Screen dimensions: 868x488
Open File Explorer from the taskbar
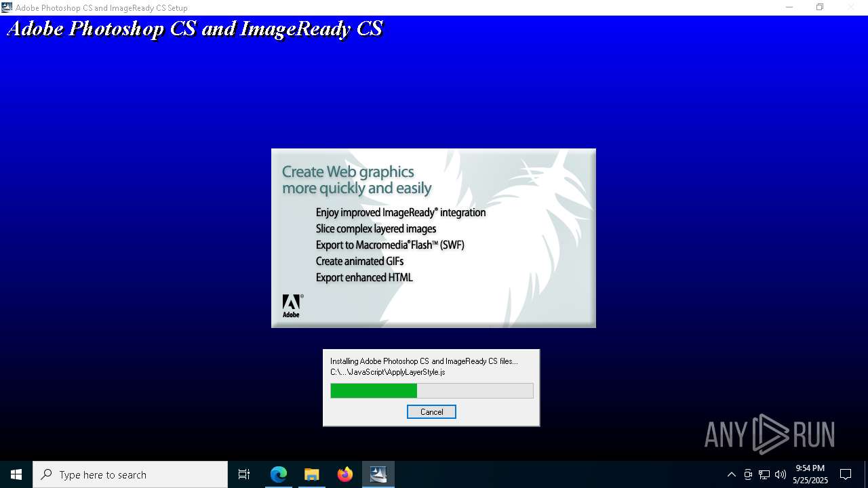312,474
